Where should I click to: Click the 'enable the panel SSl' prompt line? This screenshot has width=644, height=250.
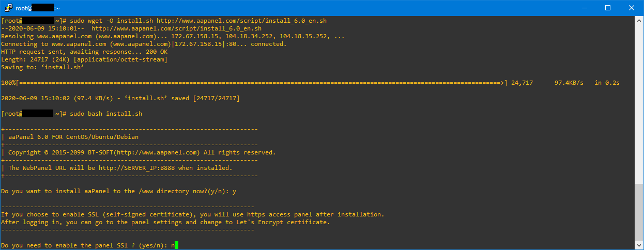86,245
